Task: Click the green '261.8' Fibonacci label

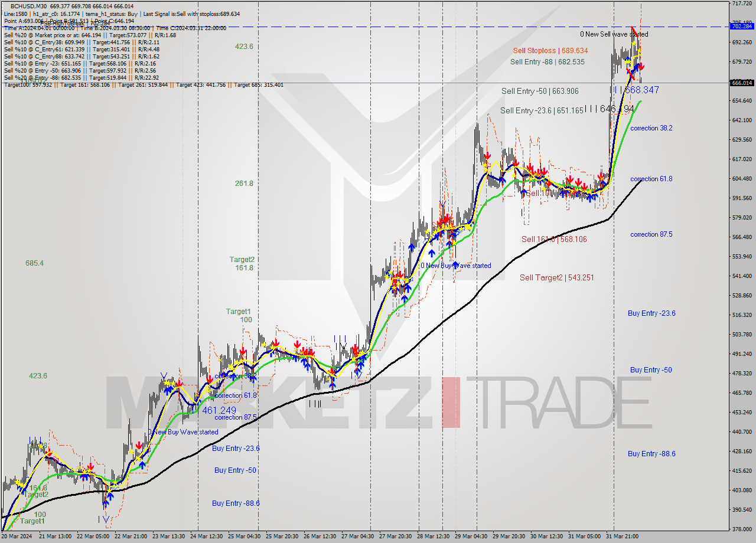Action: pyautogui.click(x=244, y=184)
